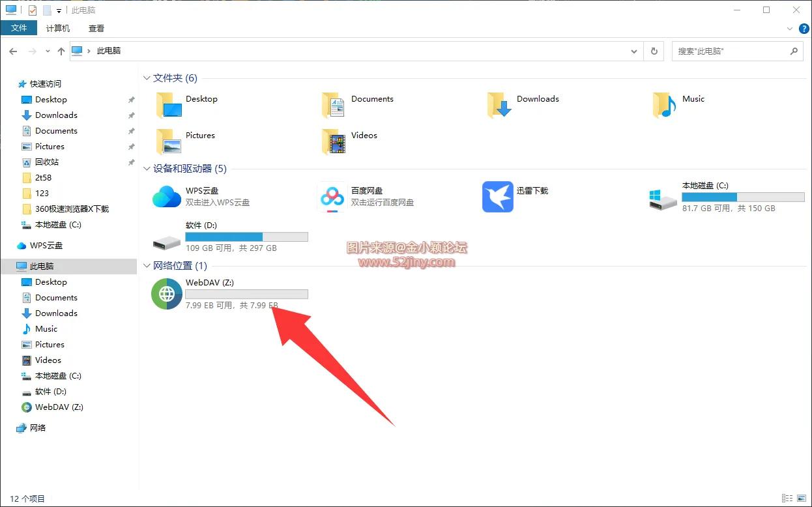This screenshot has height=507, width=812.
Task: Open the address bar history dropdown
Action: [x=634, y=51]
